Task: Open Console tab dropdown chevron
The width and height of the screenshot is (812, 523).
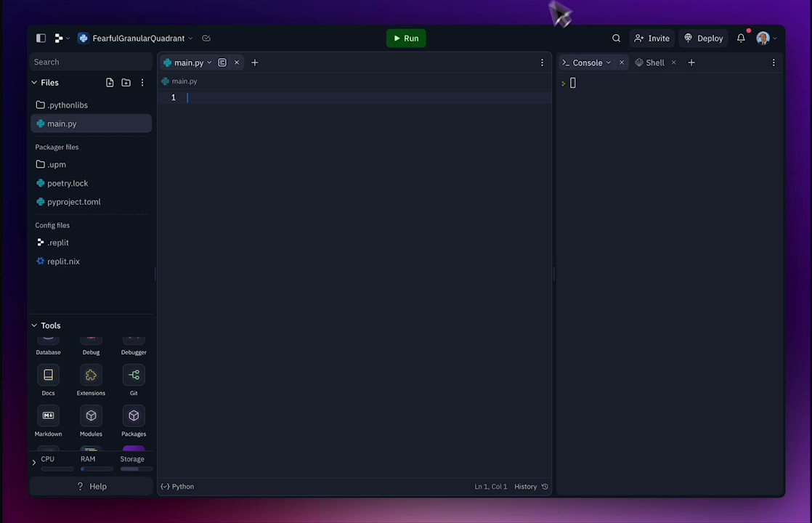Action: (x=609, y=62)
